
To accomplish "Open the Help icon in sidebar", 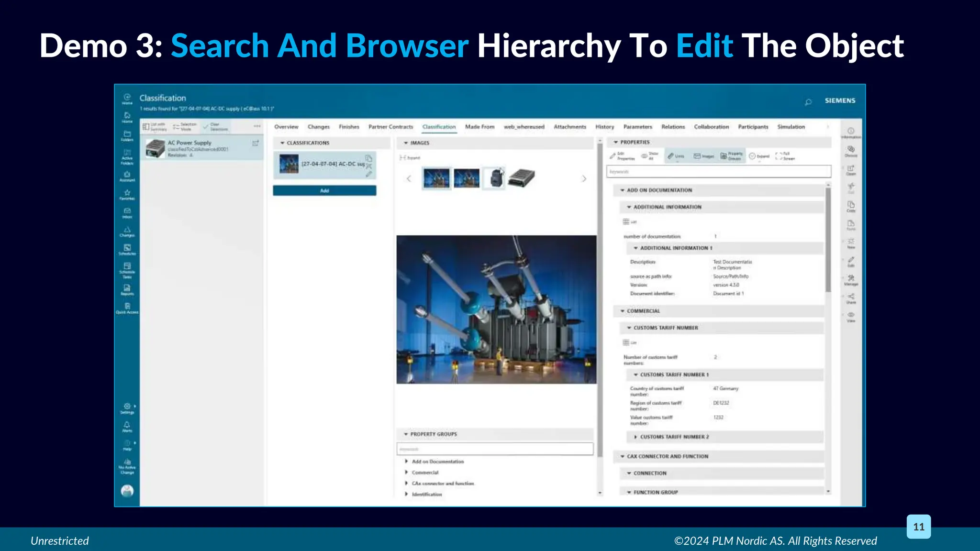I will 127,445.
